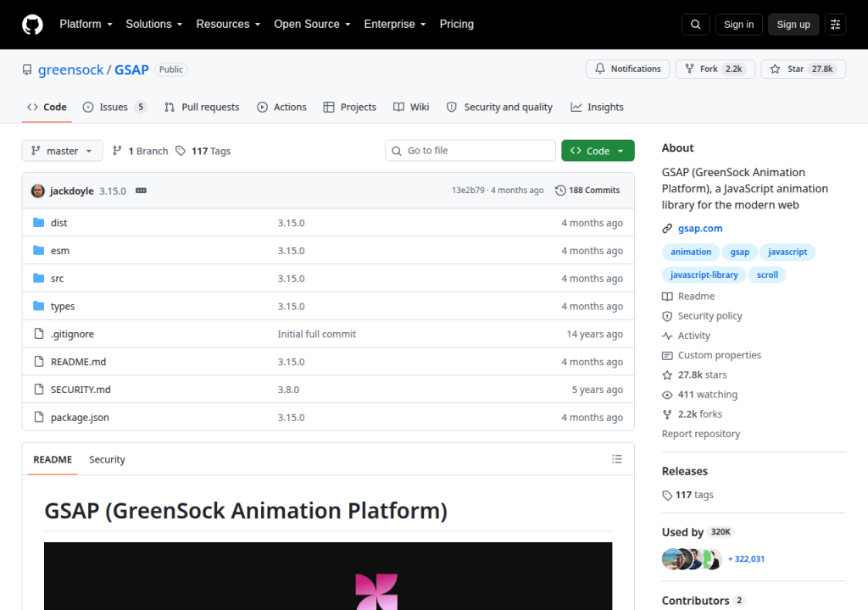The width and height of the screenshot is (868, 610).
Task: Switch to the Pull requests tab
Action: coord(202,107)
